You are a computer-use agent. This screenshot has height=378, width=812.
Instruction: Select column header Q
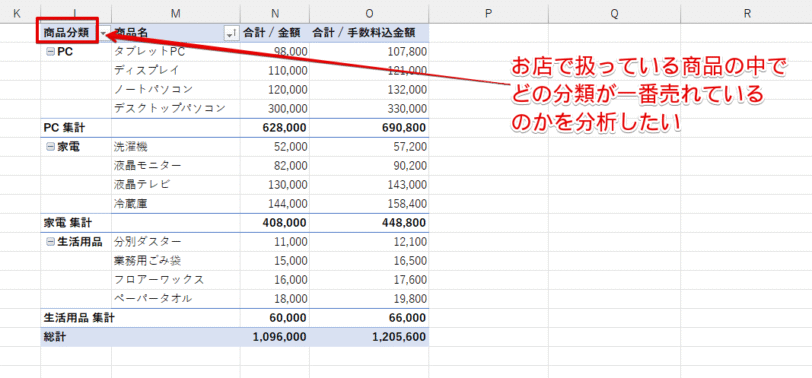tap(614, 14)
